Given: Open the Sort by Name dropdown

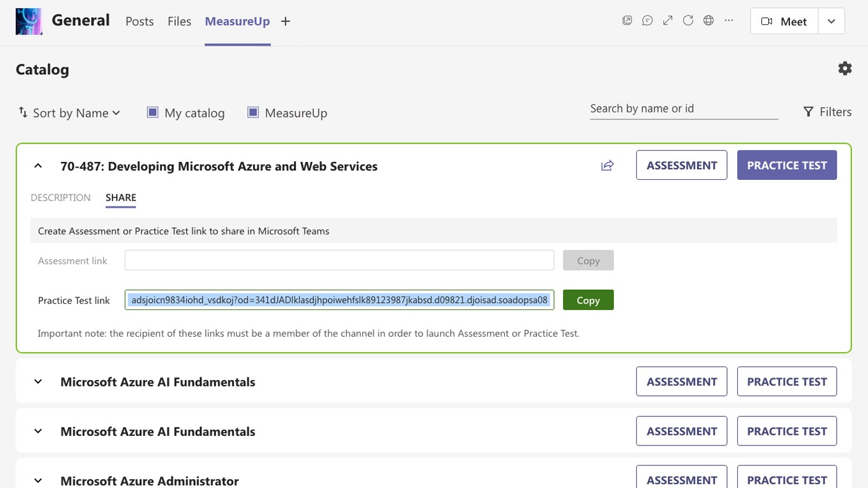Looking at the screenshot, I should point(69,113).
